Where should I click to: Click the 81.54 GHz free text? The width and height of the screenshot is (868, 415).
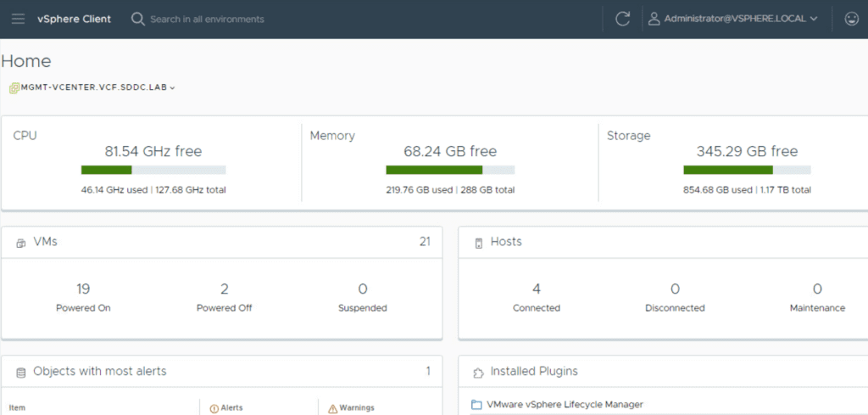[153, 151]
